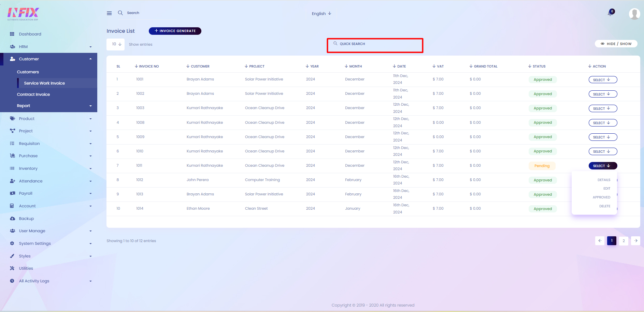Open Contract Invoice submenu item
644x312 pixels.
point(33,94)
